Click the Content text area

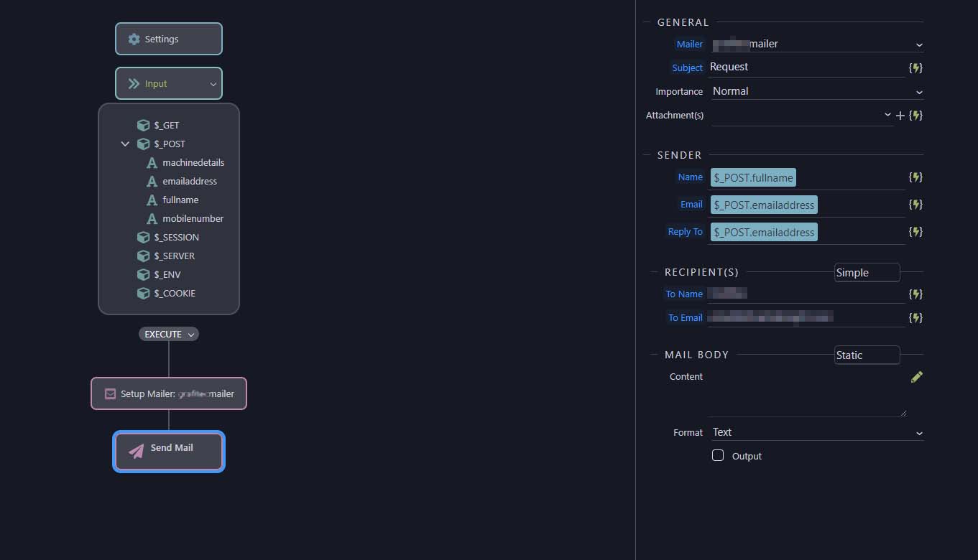coord(807,393)
